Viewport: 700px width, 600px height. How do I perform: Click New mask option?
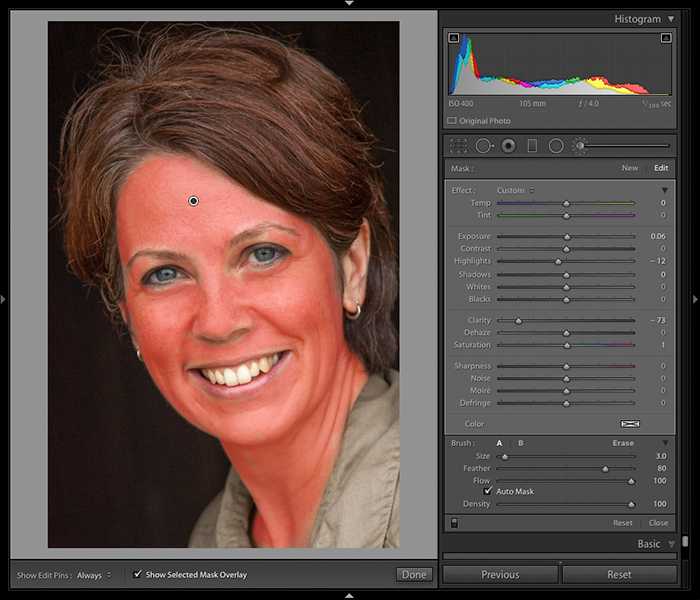click(x=630, y=168)
